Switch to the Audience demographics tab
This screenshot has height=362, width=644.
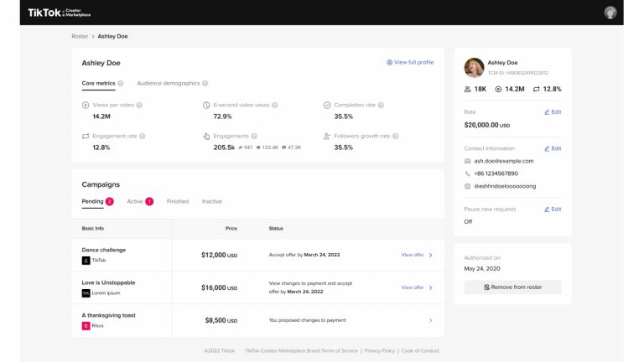click(x=169, y=83)
